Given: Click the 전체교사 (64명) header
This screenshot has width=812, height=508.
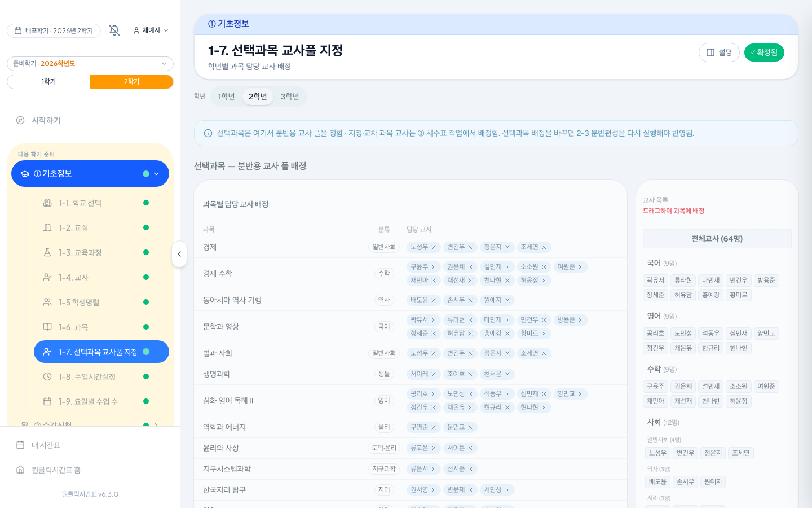Looking at the screenshot, I should click(x=717, y=239).
